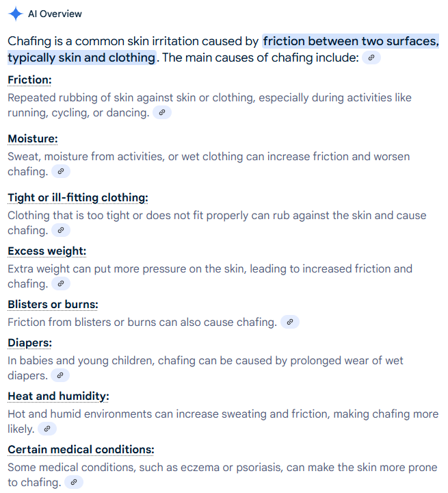Click 'Certain medical conditions:' heading link
Screen dimensions: 448x493
coord(81,450)
